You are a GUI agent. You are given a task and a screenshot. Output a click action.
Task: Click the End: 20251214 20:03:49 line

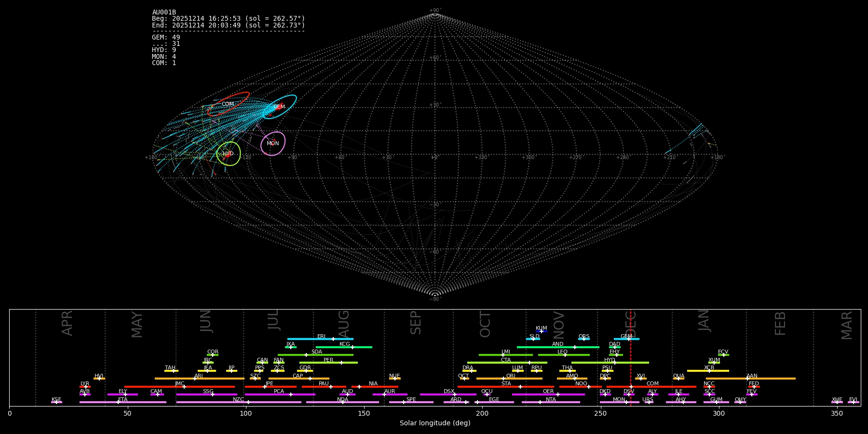229,25
